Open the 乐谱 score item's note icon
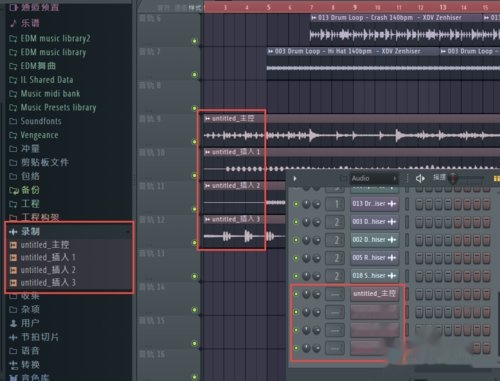The width and height of the screenshot is (500, 381). 13,23
